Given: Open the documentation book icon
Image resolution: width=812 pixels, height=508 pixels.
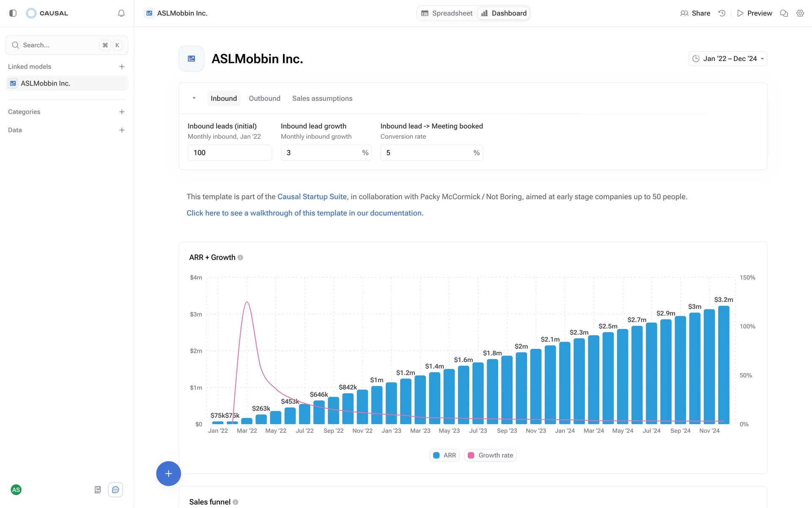Looking at the screenshot, I should pyautogui.click(x=98, y=490).
